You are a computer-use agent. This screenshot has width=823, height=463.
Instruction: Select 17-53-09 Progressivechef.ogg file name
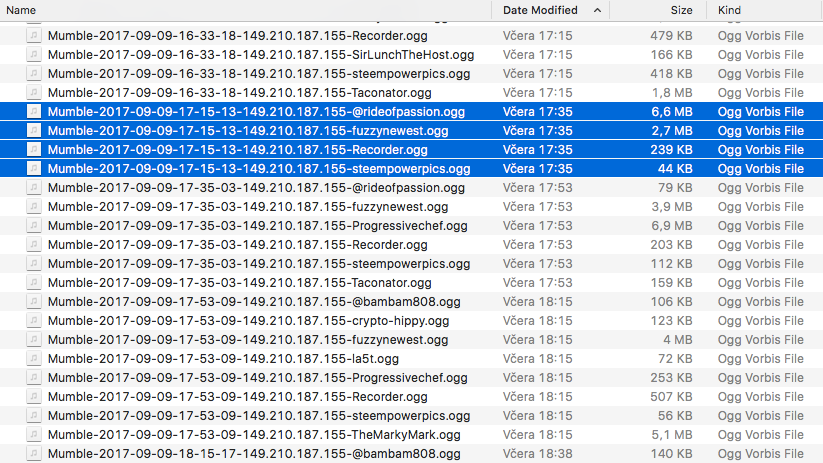point(258,377)
